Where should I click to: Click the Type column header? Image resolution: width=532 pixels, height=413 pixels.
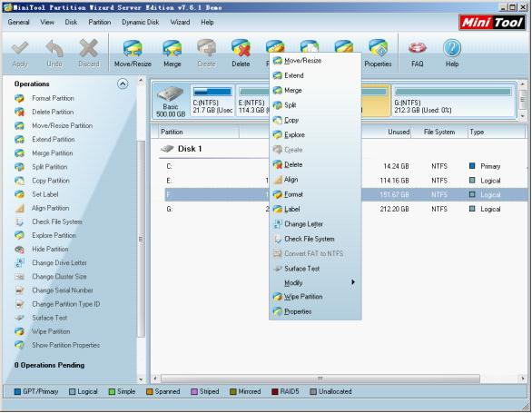[497, 132]
